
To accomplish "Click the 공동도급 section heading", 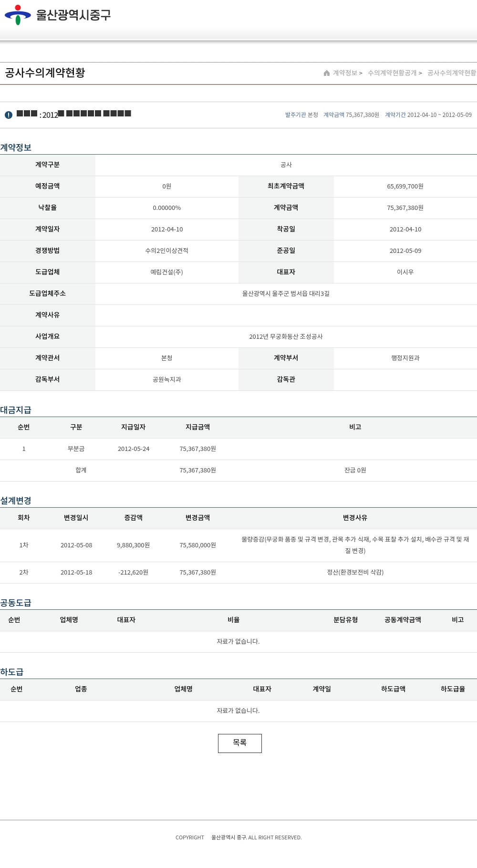I will 16,603.
